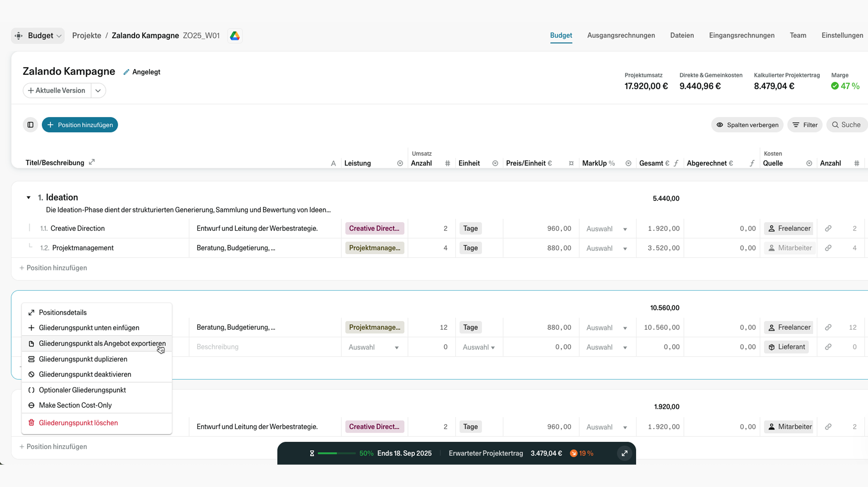The width and height of the screenshot is (868, 487).
Task: Open the Budget module dropdown
Action: (38, 36)
